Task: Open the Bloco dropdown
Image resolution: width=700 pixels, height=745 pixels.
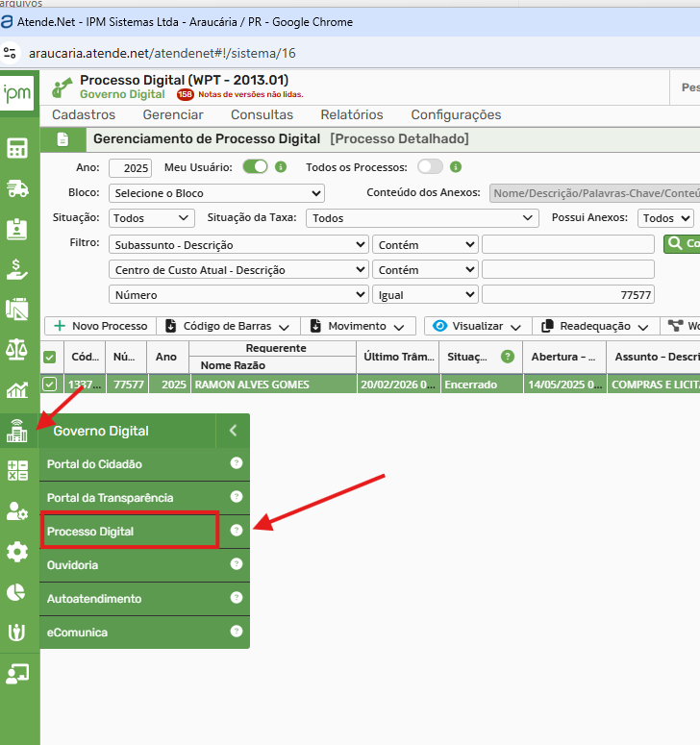Action: 216,193
